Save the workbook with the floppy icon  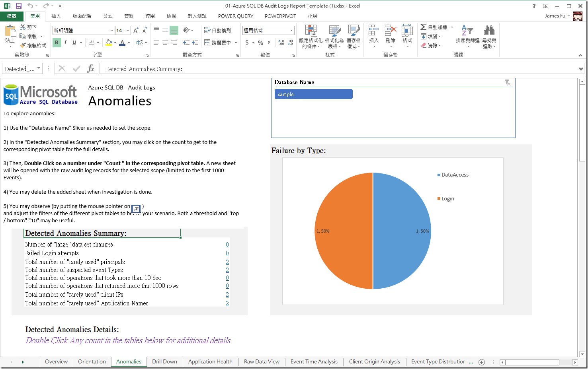[x=18, y=6]
